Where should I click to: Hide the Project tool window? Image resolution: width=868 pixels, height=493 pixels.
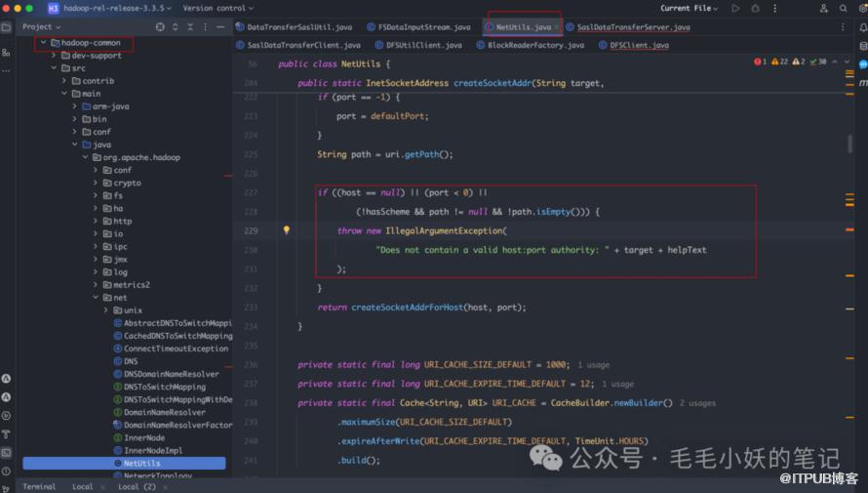[219, 27]
